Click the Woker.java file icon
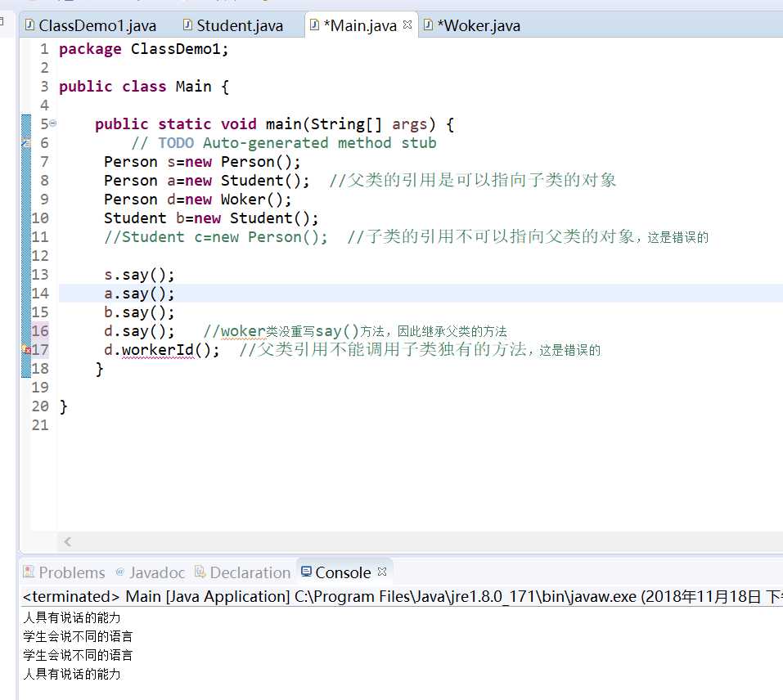The width and height of the screenshot is (783, 700). (x=428, y=25)
